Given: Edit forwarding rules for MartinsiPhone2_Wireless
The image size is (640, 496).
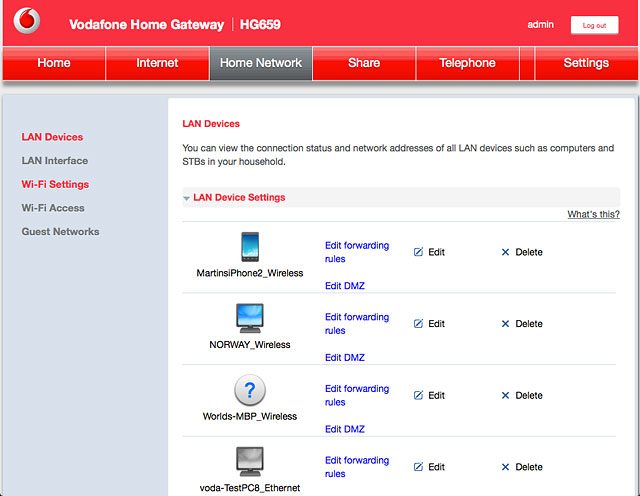Looking at the screenshot, I should [x=357, y=252].
